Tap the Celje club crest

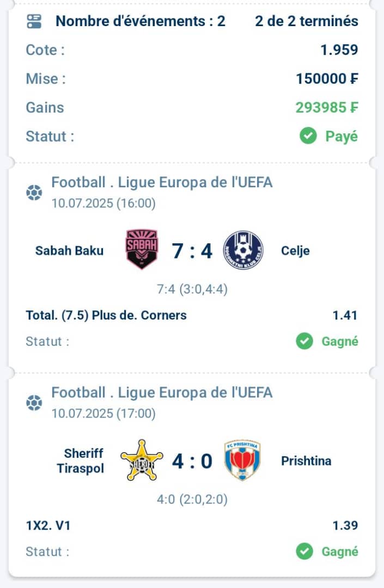click(x=243, y=250)
